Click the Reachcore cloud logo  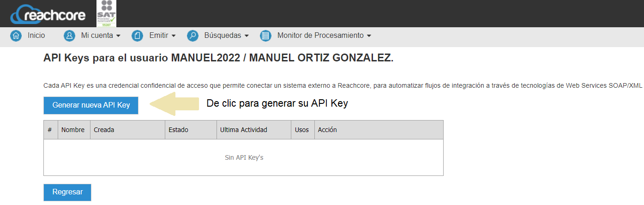[x=48, y=14]
